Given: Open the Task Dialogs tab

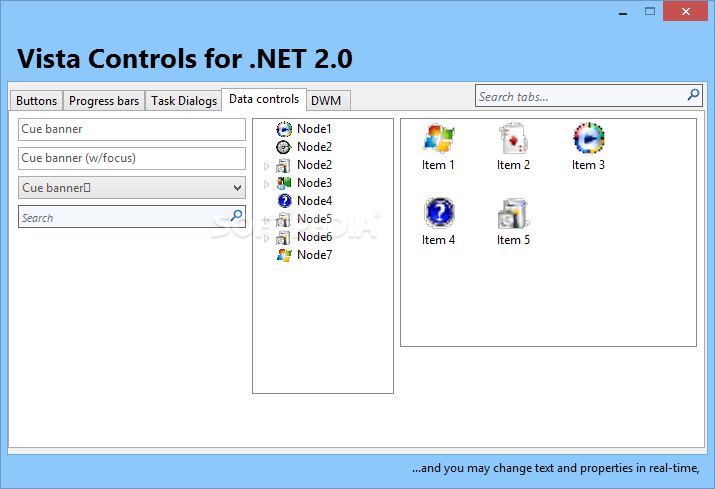Looking at the screenshot, I should [x=184, y=101].
